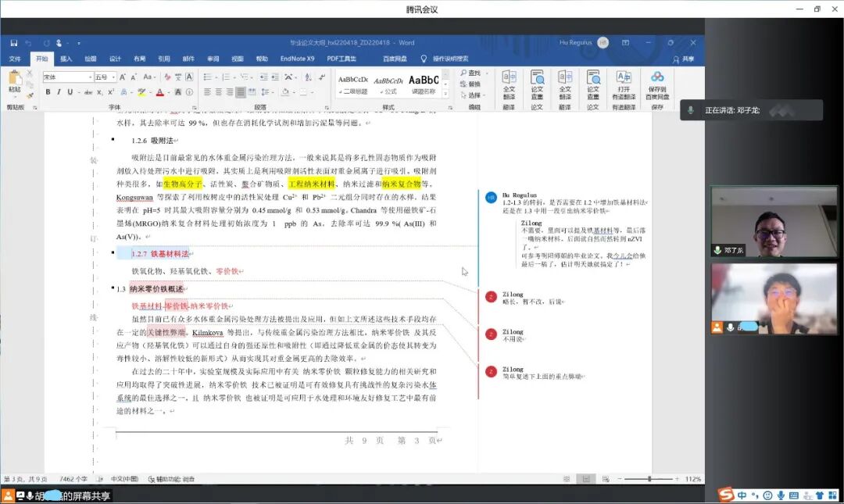Switch to the 设计 ribbon tab
This screenshot has width=844, height=504.
(x=115, y=59)
